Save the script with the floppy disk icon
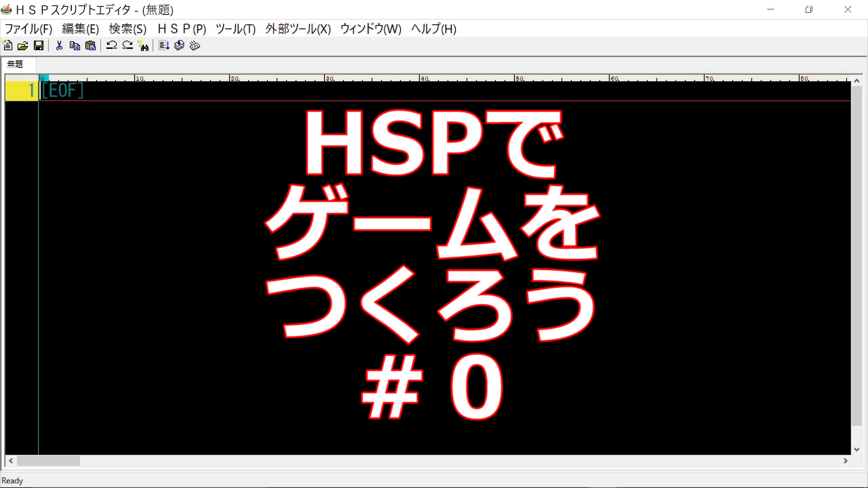The image size is (868, 488). pyautogui.click(x=39, y=45)
